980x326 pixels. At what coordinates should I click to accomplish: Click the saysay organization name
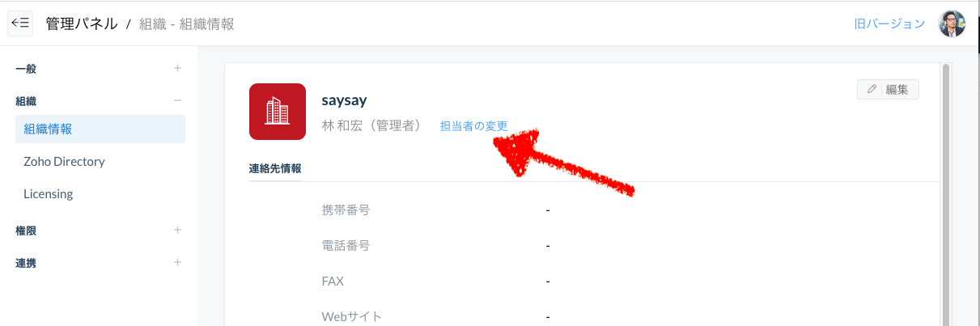click(345, 100)
